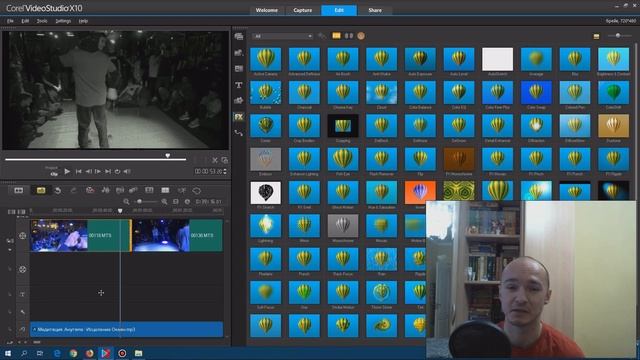Toggle the voice track button
The height and width of the screenshot is (360, 640).
point(22,312)
